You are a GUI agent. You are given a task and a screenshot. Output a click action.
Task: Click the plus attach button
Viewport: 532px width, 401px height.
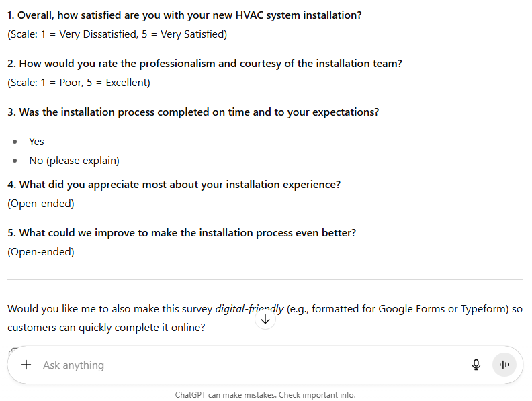26,365
